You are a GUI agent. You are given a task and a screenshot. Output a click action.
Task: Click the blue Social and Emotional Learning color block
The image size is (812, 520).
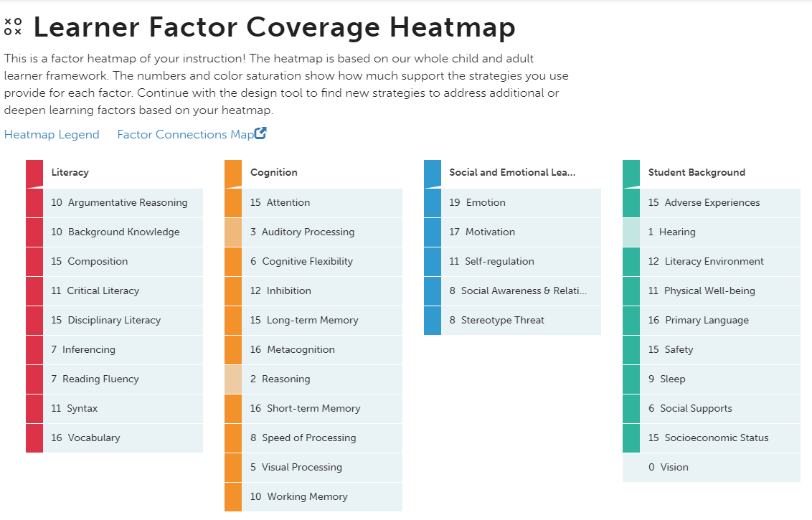tap(433, 173)
